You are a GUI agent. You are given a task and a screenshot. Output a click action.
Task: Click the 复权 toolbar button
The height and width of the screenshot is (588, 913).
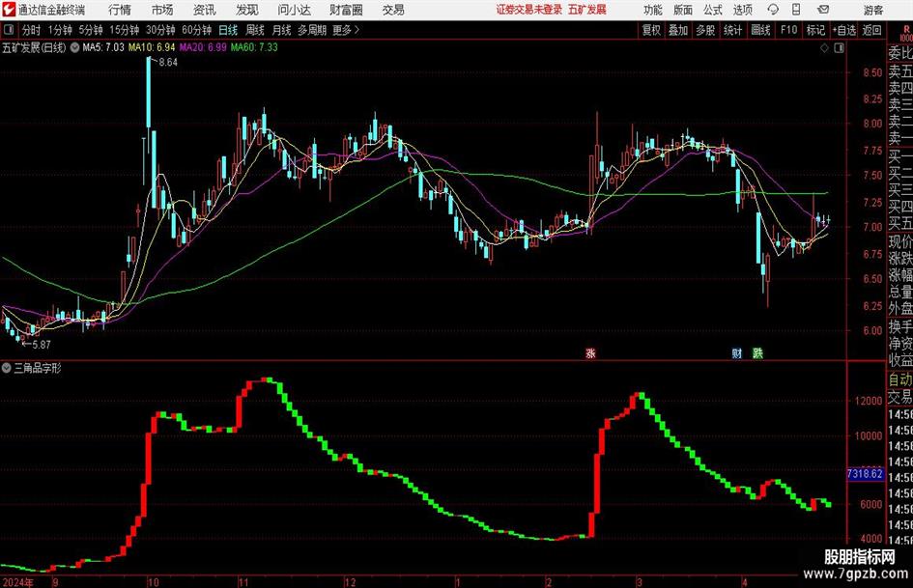(x=651, y=30)
